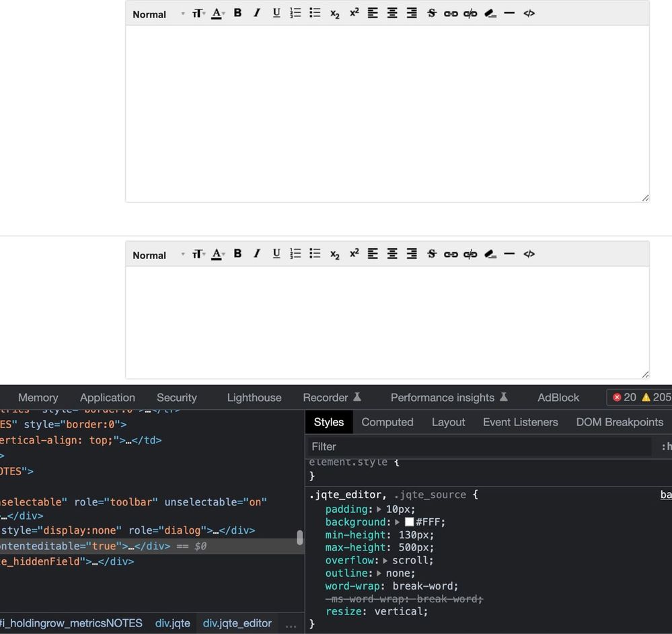
Task: Toggle italic in the top editor toolbar
Action: tap(257, 13)
